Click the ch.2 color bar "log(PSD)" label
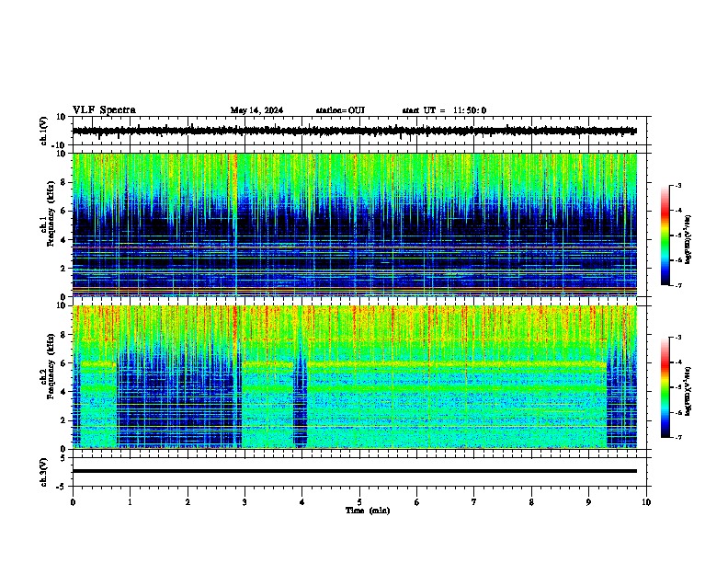This screenshot has width=728, height=563. [688, 391]
